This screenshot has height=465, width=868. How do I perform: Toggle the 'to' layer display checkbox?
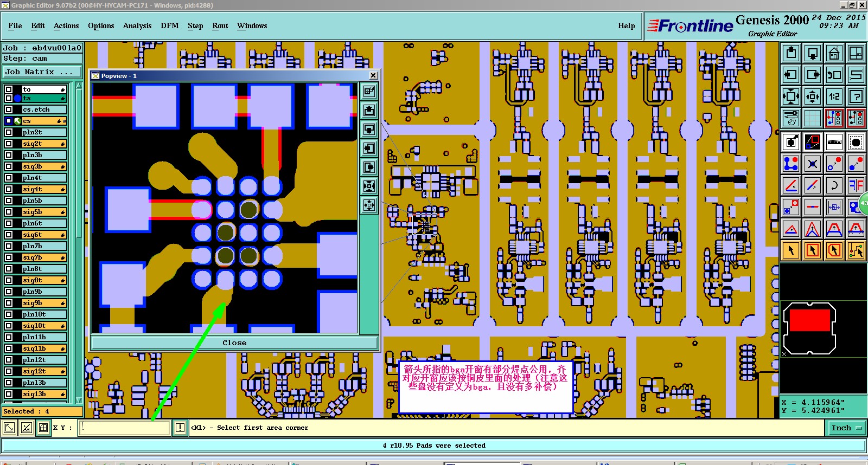pyautogui.click(x=9, y=89)
